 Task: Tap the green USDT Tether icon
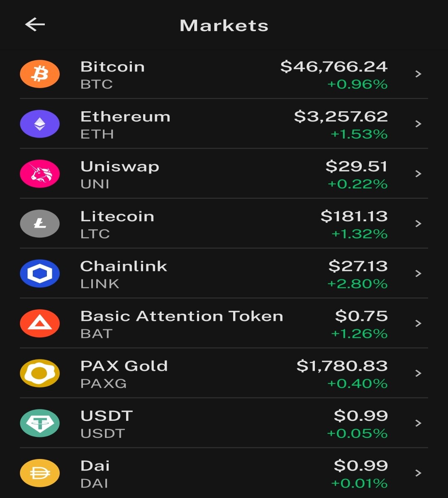(40, 423)
